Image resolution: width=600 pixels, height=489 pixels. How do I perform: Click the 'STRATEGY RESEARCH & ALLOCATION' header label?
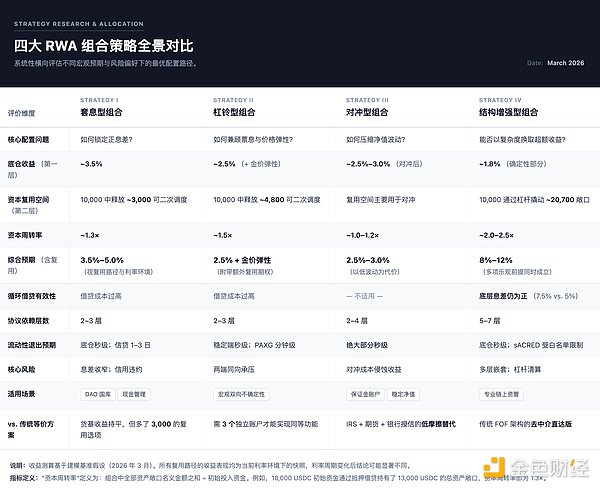coord(79,24)
